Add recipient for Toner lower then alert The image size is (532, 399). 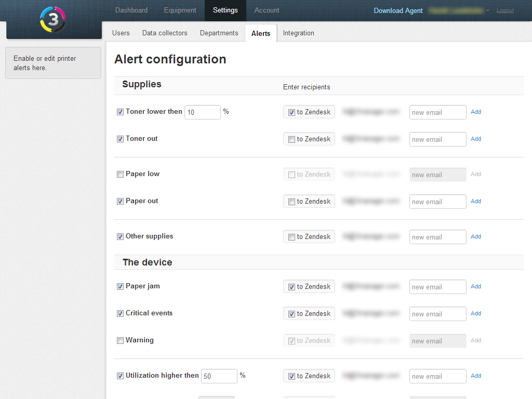coord(476,112)
